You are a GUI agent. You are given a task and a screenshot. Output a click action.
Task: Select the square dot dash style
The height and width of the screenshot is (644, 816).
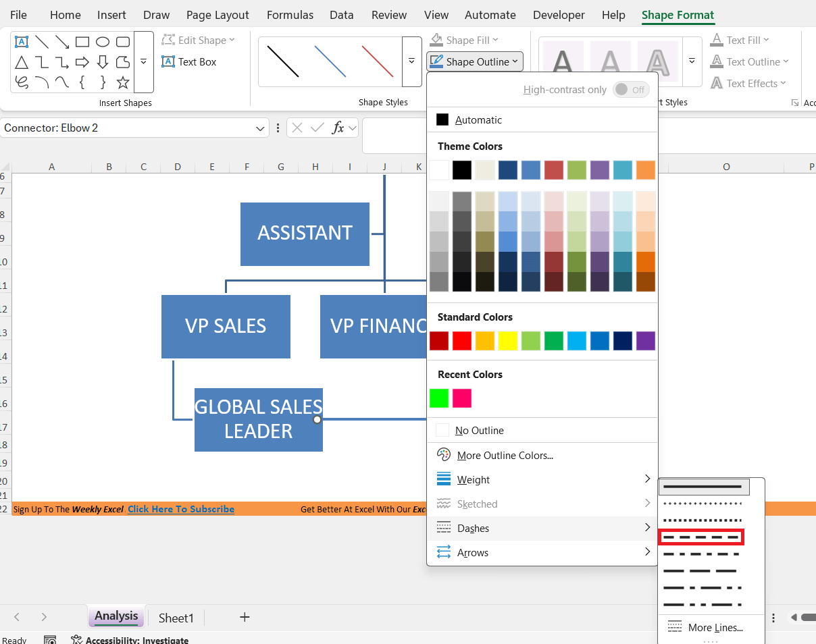click(703, 520)
